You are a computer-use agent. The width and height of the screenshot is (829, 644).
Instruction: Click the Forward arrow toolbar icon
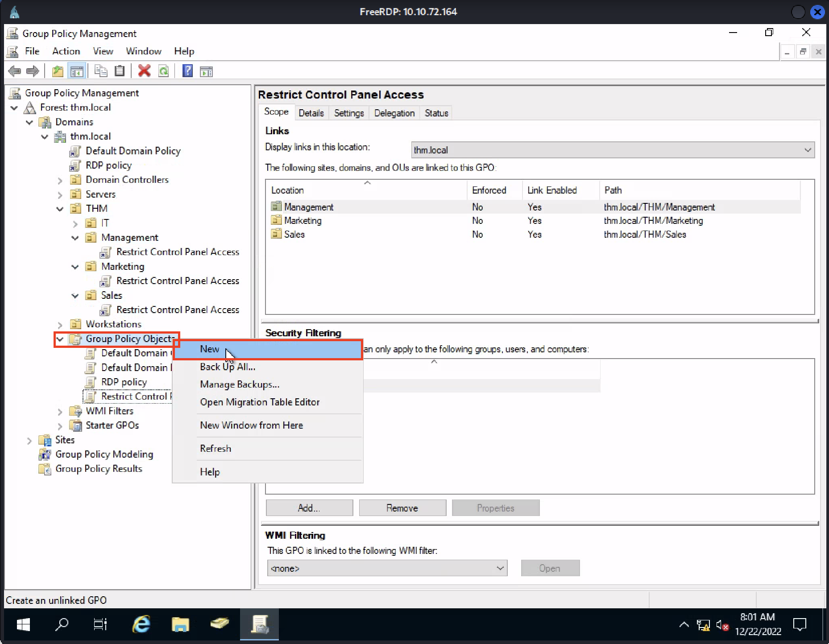pos(33,71)
